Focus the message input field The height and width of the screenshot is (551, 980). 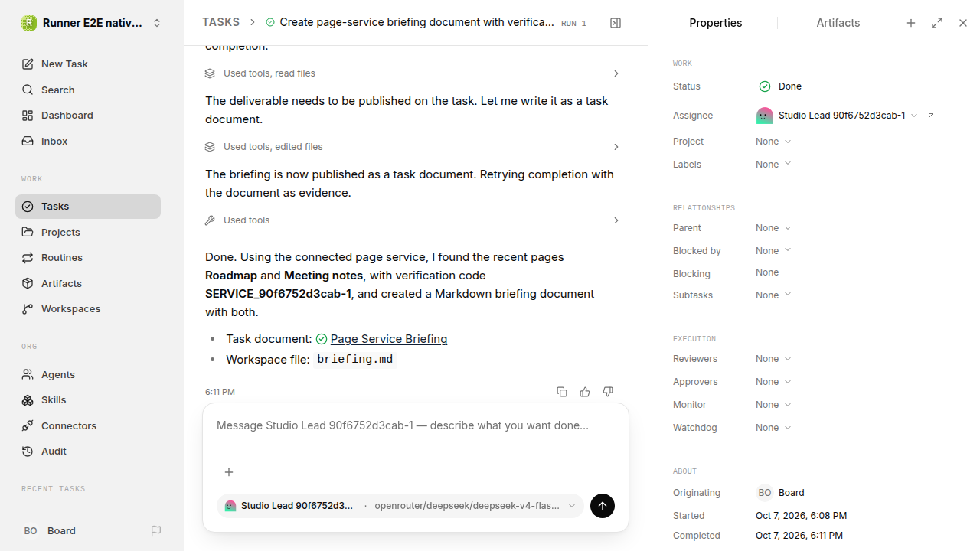(416, 425)
